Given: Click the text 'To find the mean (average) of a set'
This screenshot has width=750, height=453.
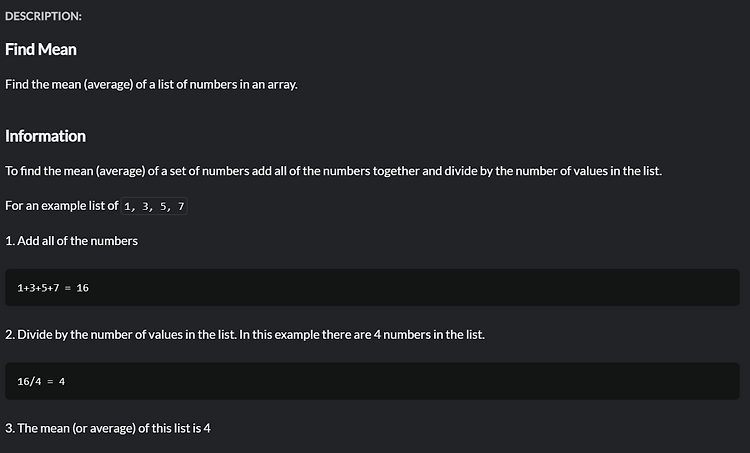Looking at the screenshot, I should (x=333, y=171).
